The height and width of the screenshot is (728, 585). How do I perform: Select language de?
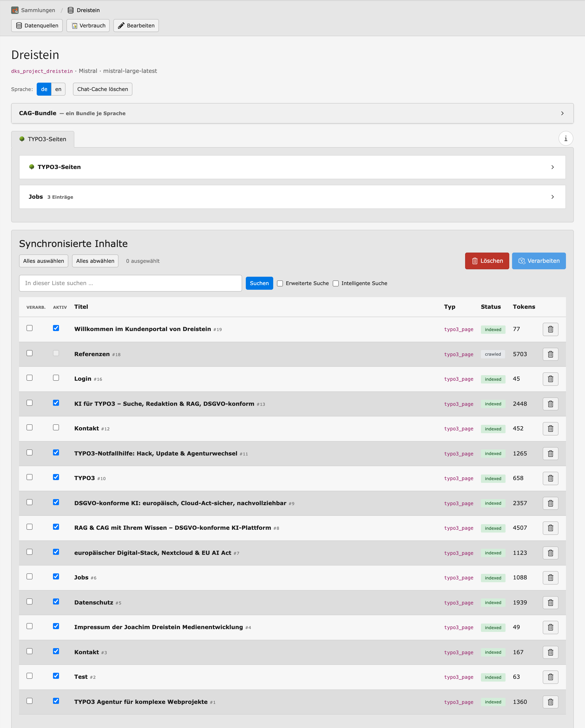pyautogui.click(x=44, y=89)
